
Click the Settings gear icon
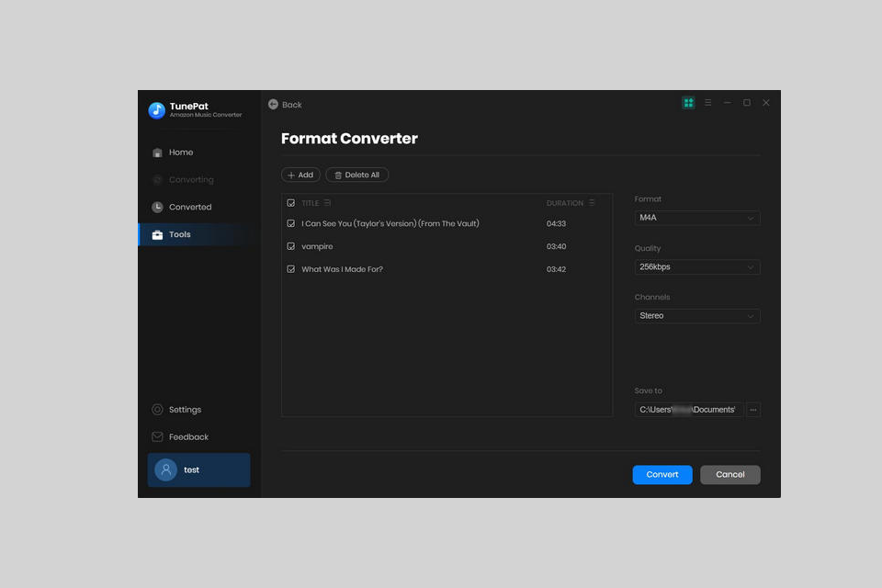(x=157, y=410)
